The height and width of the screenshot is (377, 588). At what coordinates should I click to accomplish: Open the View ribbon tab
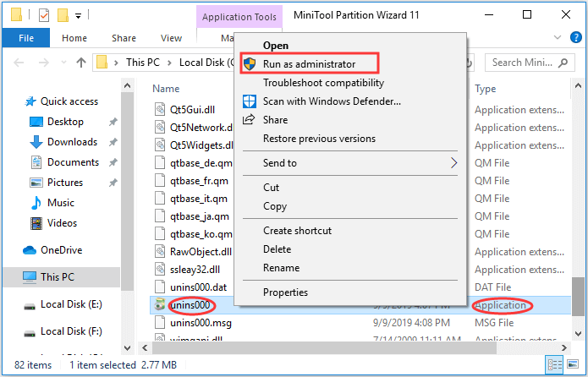[171, 38]
